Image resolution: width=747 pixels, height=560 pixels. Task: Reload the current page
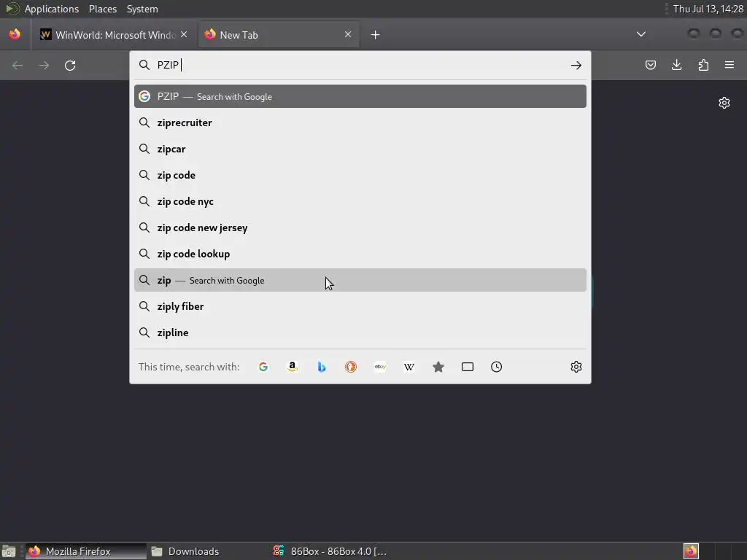[x=70, y=65]
